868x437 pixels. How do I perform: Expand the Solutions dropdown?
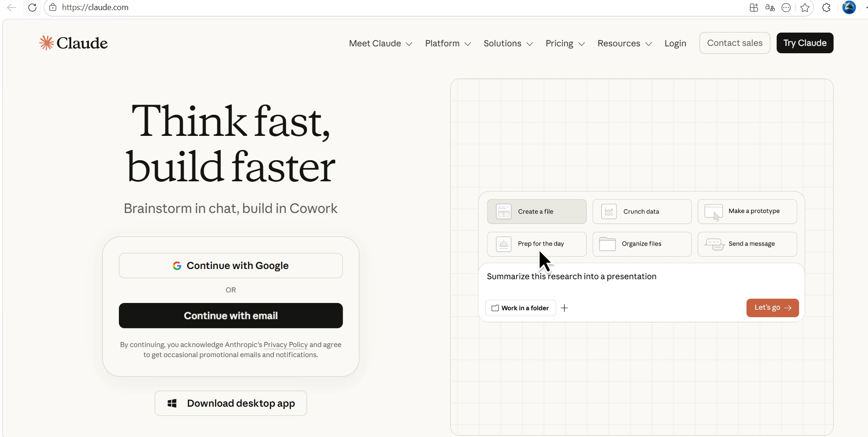[508, 43]
